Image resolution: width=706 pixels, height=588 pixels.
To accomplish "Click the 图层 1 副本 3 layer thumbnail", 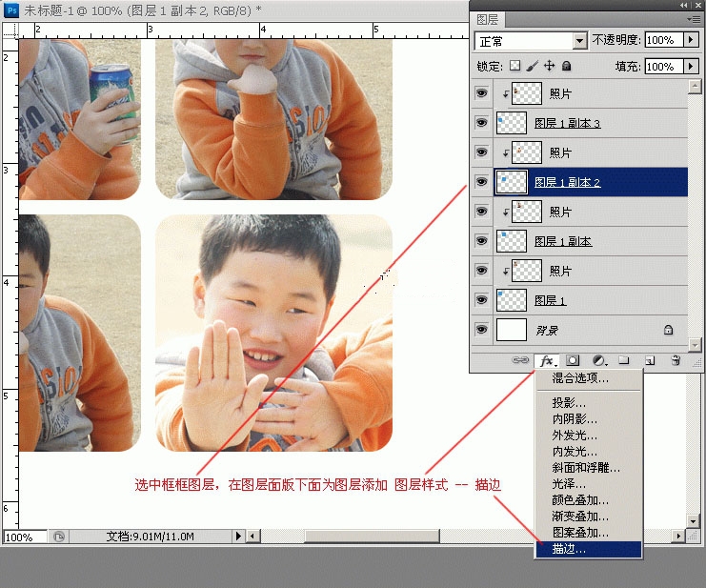I will point(512,123).
